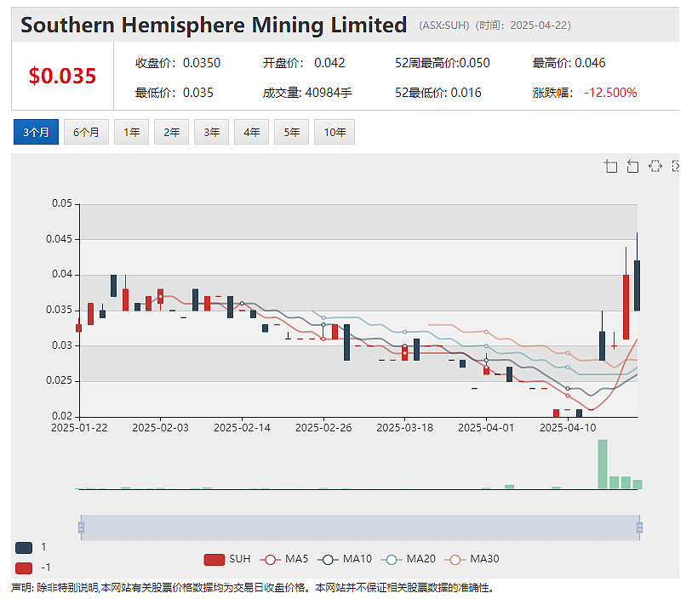The height and width of the screenshot is (616, 692).
Task: Click the 0.045 y-axis label
Action: (x=59, y=239)
